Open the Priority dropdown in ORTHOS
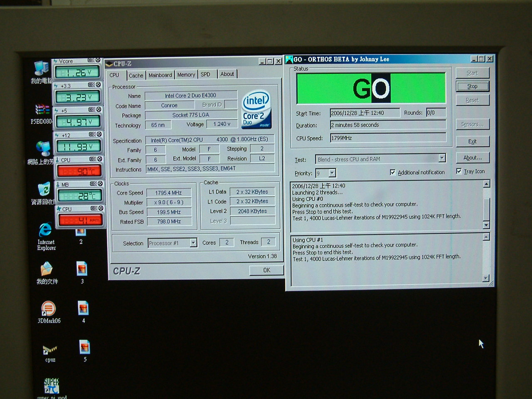Screen dimensions: 532x399 pos(332,173)
